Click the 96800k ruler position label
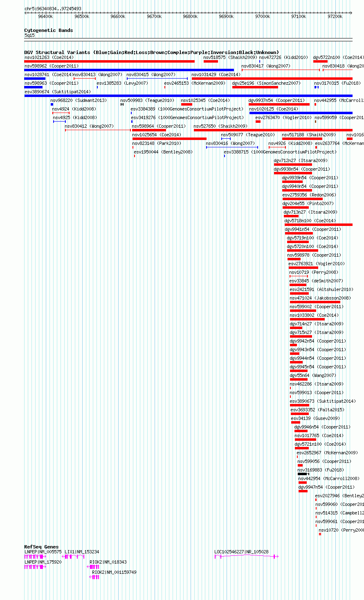 [x=190, y=16]
